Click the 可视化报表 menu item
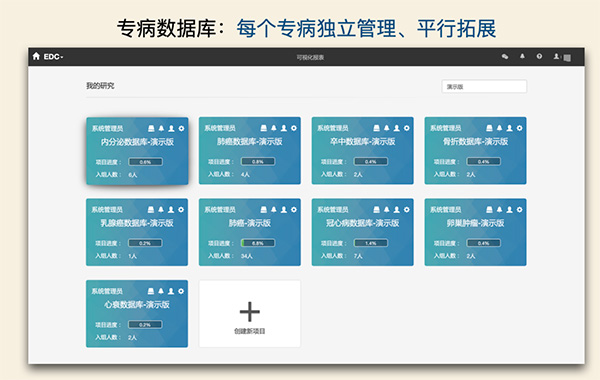Viewport: 600px width, 380px height. coord(310,57)
